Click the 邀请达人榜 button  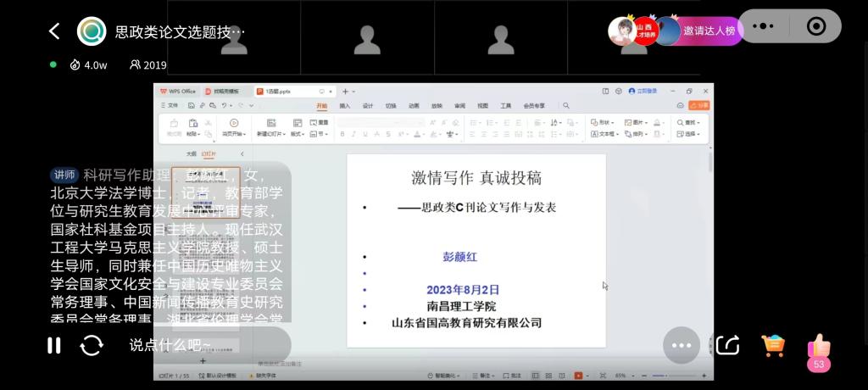coord(708,31)
